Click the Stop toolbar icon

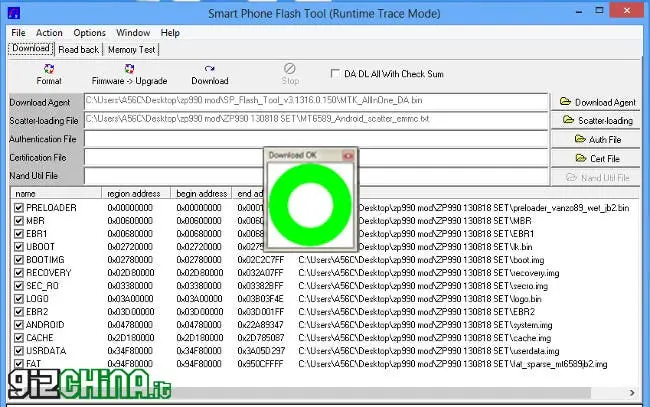290,68
